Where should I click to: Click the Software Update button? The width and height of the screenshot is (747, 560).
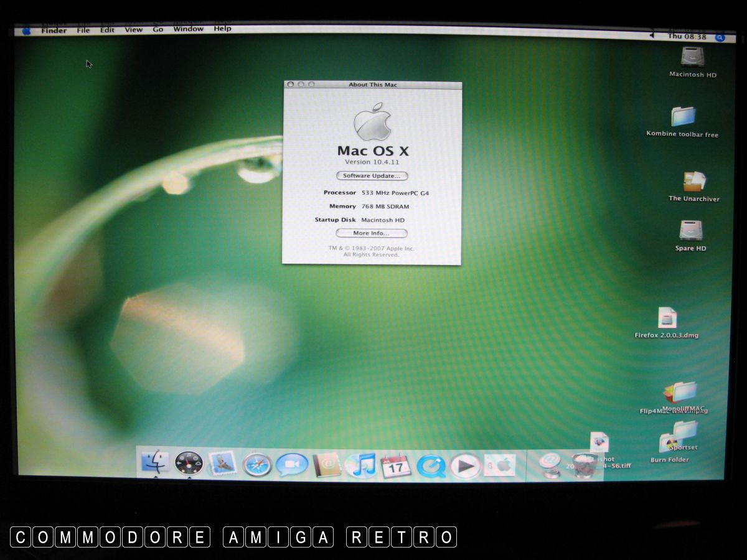tap(372, 176)
